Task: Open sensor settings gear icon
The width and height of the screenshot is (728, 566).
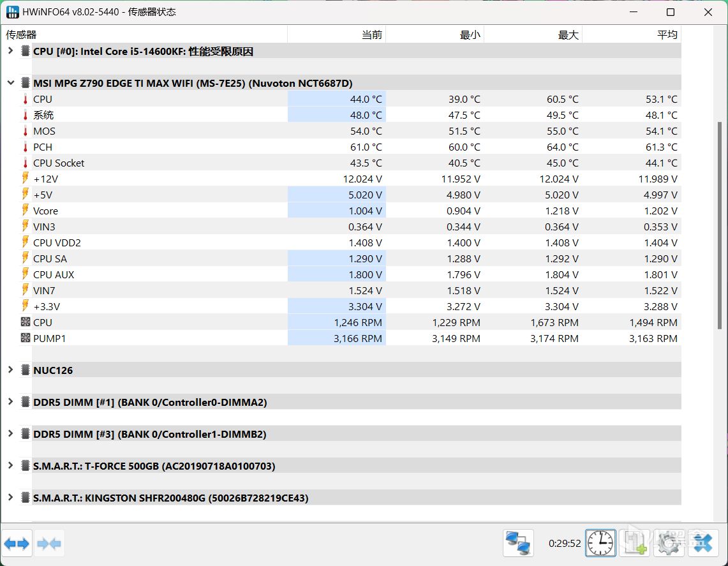Action: click(x=669, y=543)
